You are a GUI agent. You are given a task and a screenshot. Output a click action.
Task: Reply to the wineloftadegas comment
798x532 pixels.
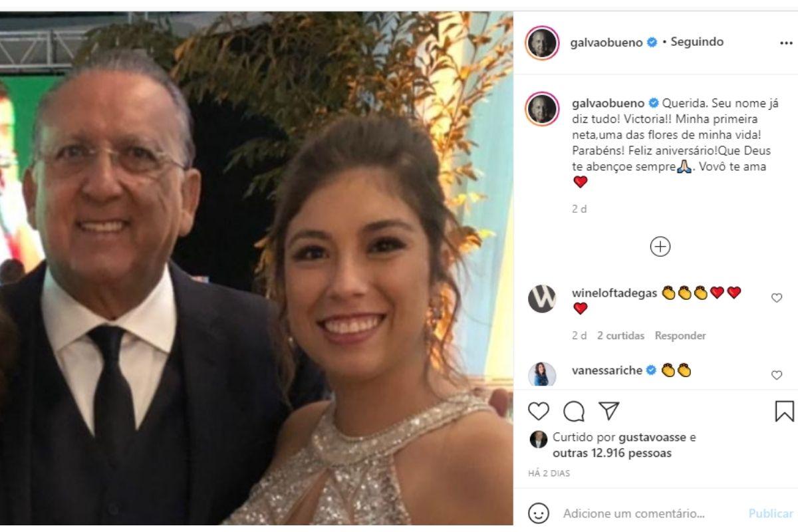[x=680, y=336]
